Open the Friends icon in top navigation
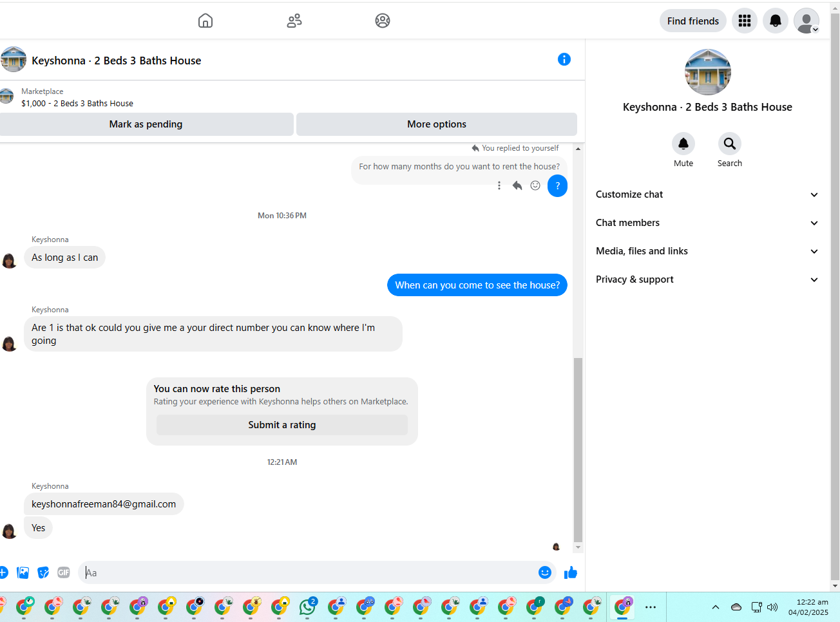This screenshot has height=622, width=840. pos(294,21)
